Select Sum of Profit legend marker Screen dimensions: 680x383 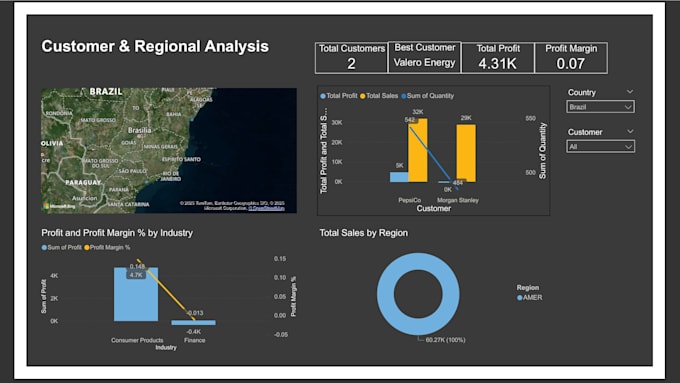pyautogui.click(x=44, y=248)
